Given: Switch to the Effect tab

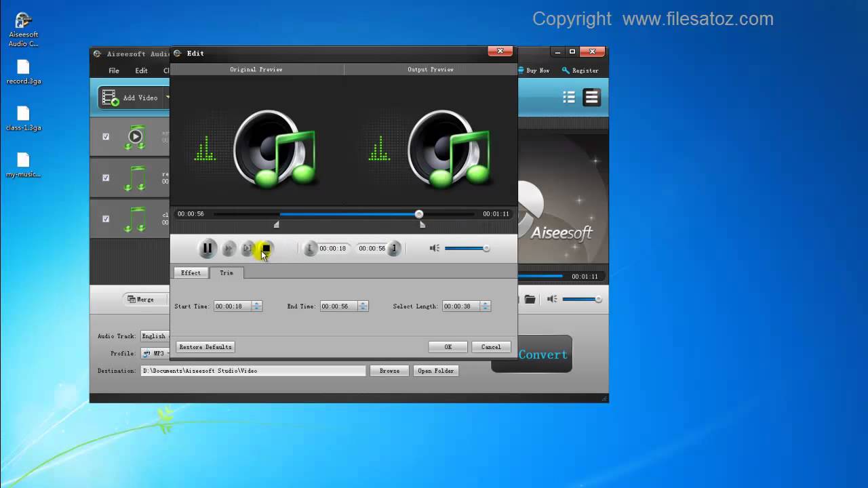Looking at the screenshot, I should point(191,272).
